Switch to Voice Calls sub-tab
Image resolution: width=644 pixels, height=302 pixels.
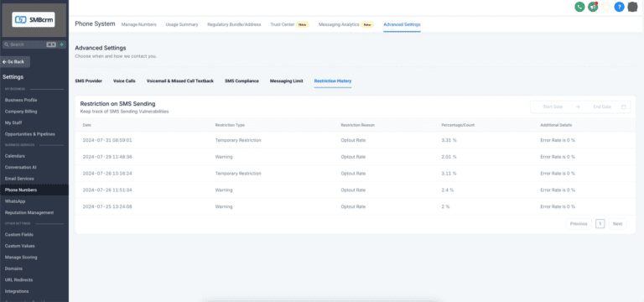(x=124, y=81)
